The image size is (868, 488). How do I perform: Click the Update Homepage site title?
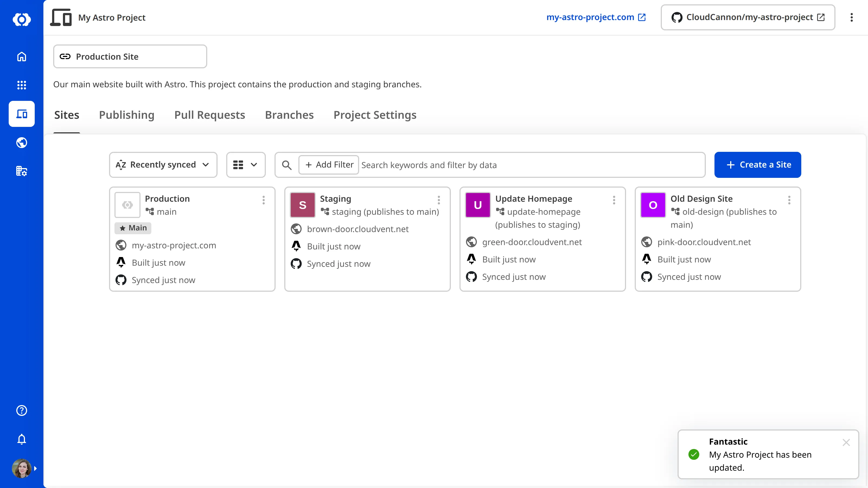coord(534,199)
